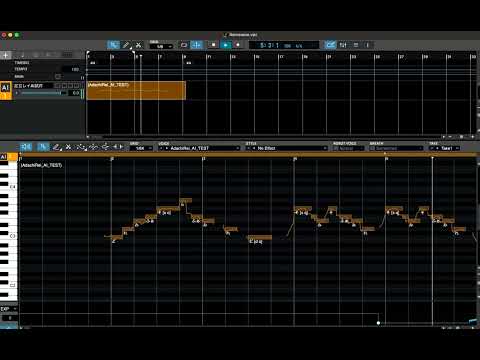Image resolution: width=480 pixels, height=360 pixels.
Task: Click the track volume value 0.0
Action: (75, 93)
